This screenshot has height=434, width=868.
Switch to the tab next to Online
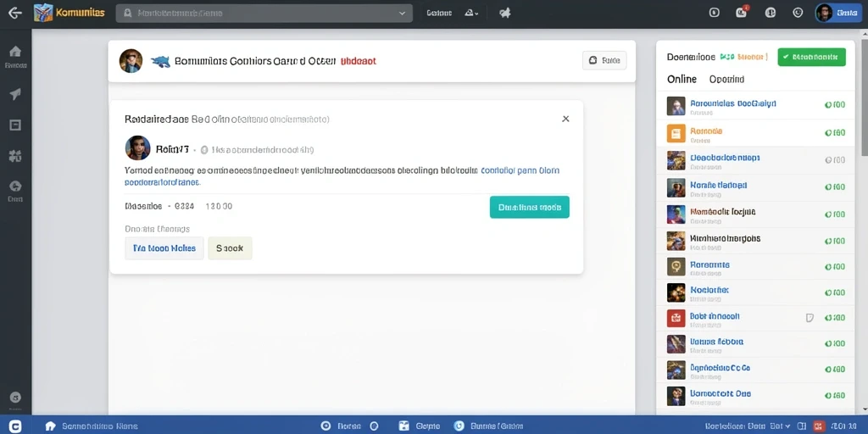[726, 79]
